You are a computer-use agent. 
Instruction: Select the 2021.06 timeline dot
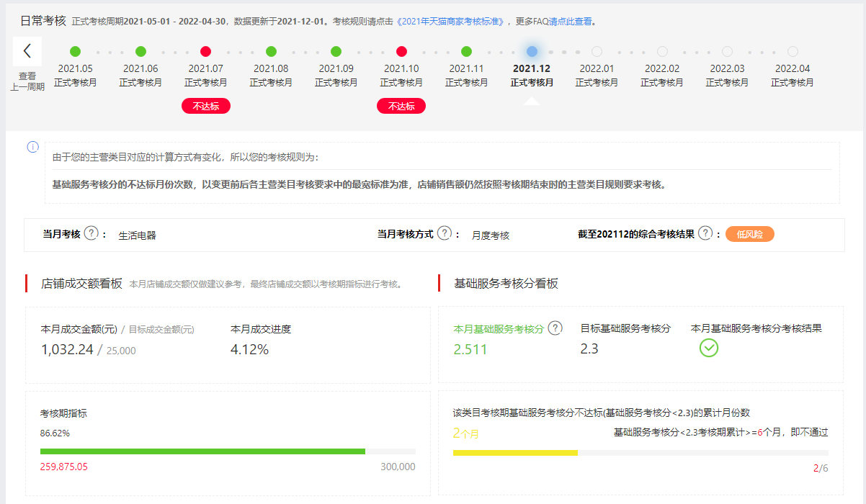(x=140, y=51)
